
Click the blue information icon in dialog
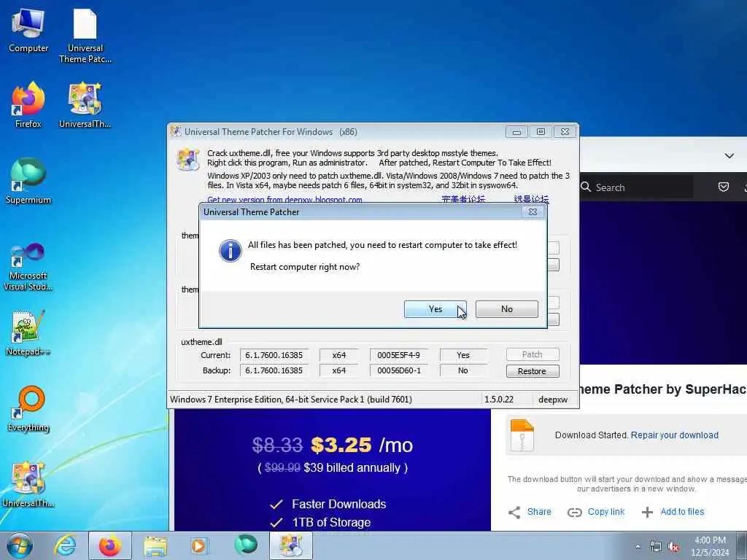click(x=230, y=251)
